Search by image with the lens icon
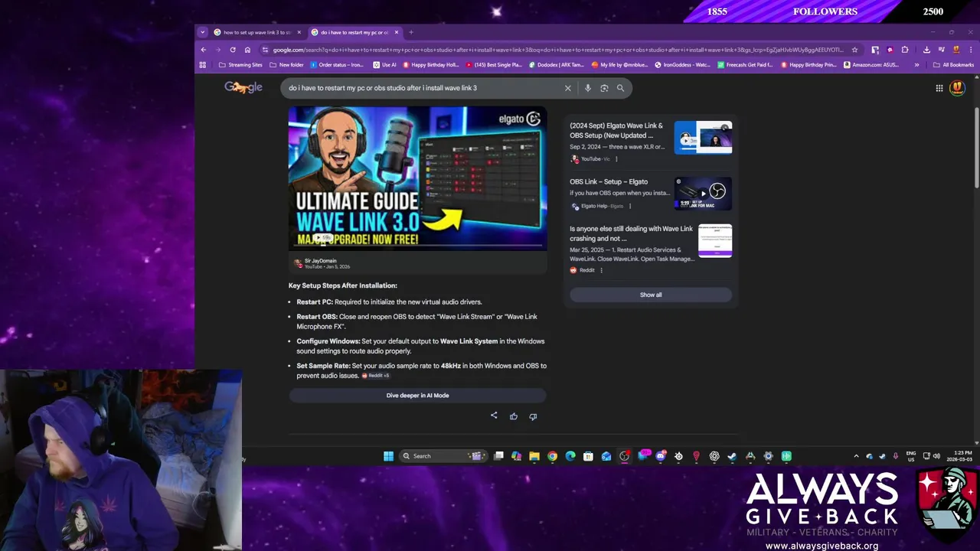 click(604, 88)
